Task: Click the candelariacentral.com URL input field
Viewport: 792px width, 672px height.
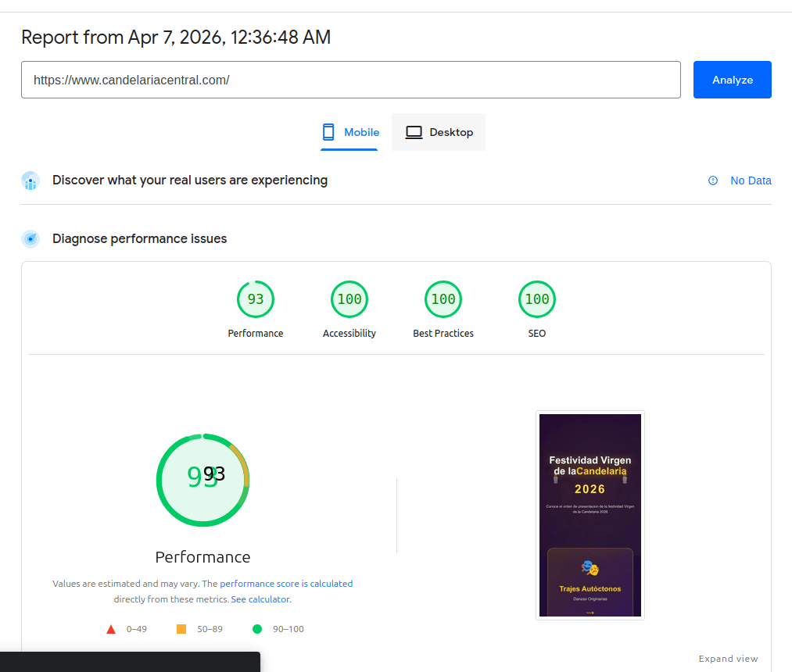Action: [x=351, y=79]
